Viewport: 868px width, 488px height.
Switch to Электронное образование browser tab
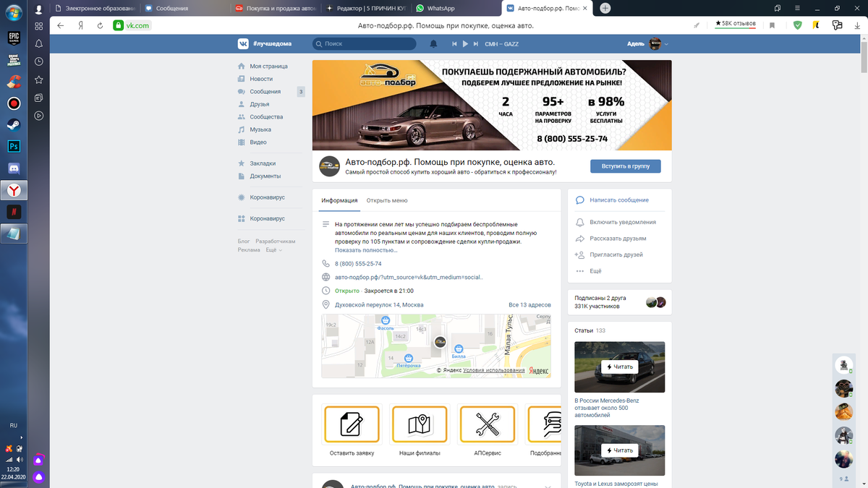[x=94, y=9]
